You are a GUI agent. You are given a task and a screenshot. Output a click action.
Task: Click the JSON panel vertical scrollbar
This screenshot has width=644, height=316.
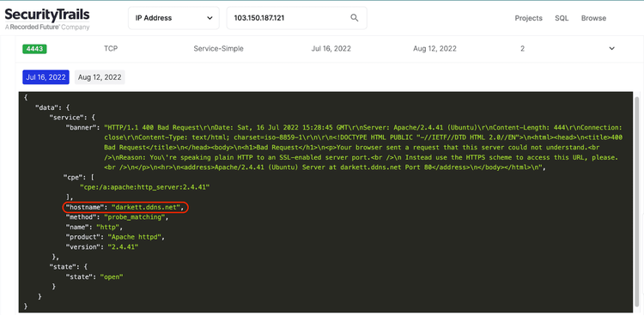[636, 201]
